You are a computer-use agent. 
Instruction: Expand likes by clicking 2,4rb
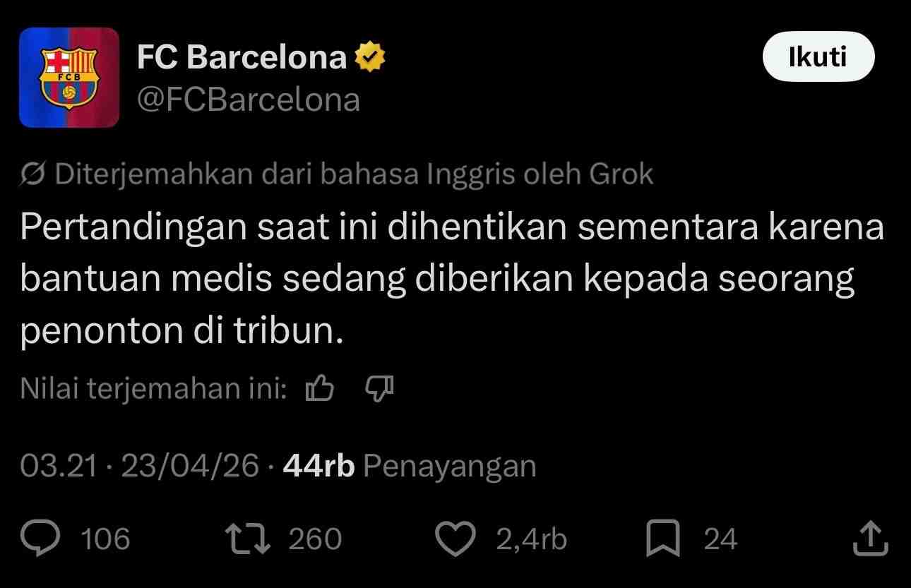[x=528, y=539]
